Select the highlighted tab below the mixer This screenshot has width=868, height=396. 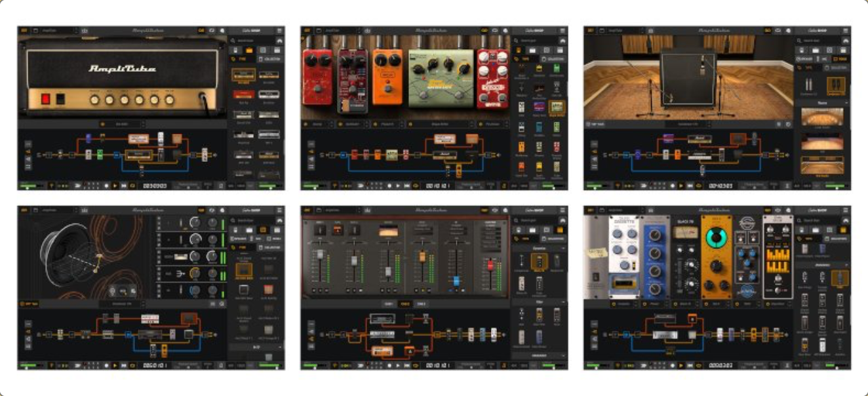tap(404, 304)
